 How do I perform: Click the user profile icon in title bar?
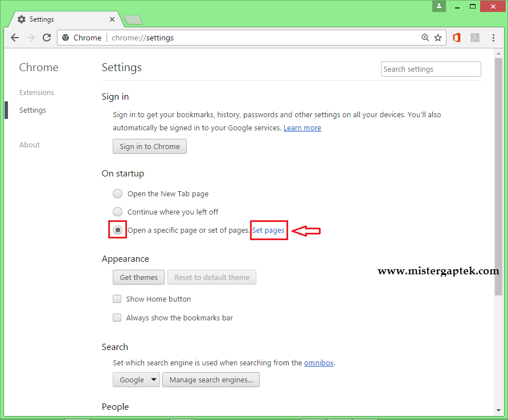[439, 6]
